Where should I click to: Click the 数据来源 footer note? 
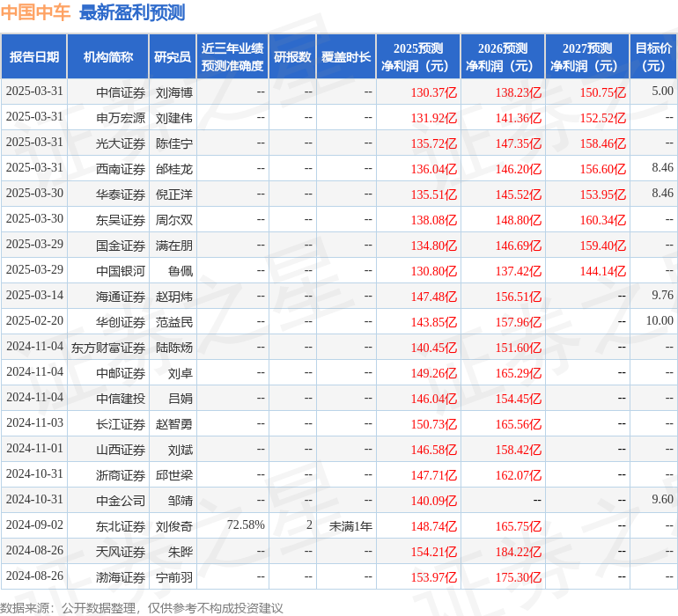click(x=142, y=608)
